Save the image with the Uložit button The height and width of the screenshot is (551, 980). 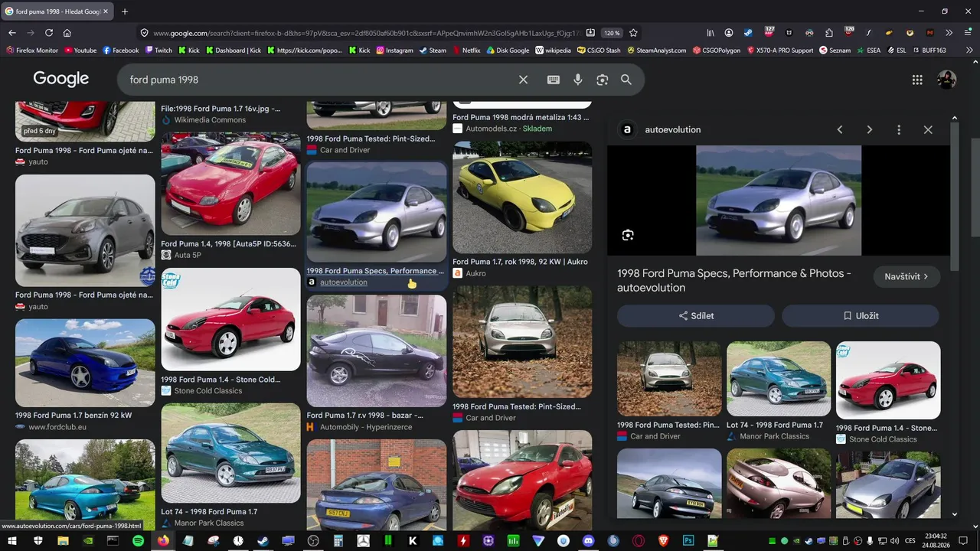pyautogui.click(x=861, y=316)
